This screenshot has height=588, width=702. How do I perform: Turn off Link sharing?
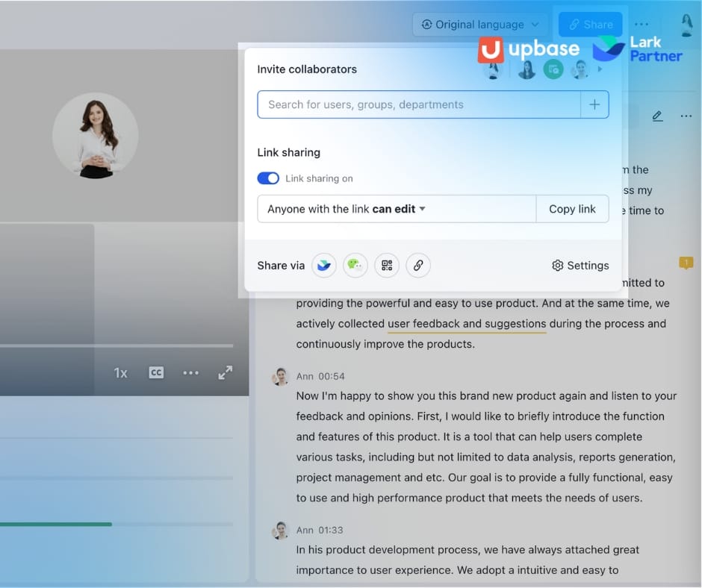[x=268, y=178]
